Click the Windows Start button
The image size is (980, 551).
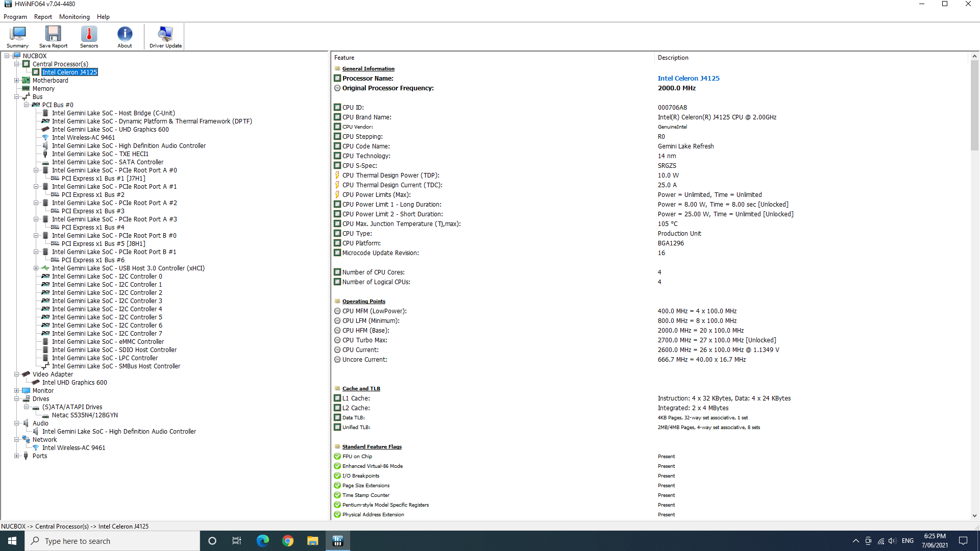click(x=12, y=541)
